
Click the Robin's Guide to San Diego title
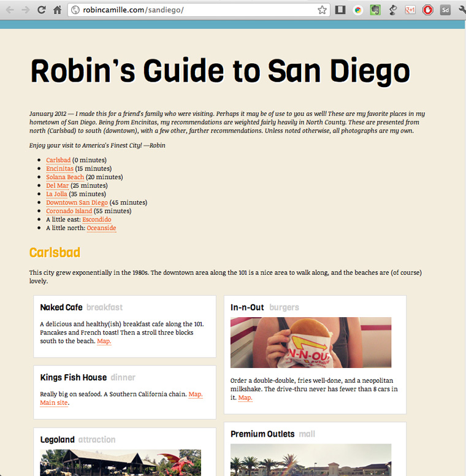coord(220,71)
